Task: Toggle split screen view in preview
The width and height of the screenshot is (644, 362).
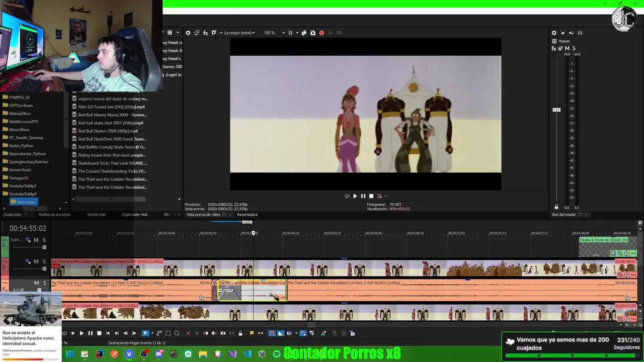Action: coord(214,33)
